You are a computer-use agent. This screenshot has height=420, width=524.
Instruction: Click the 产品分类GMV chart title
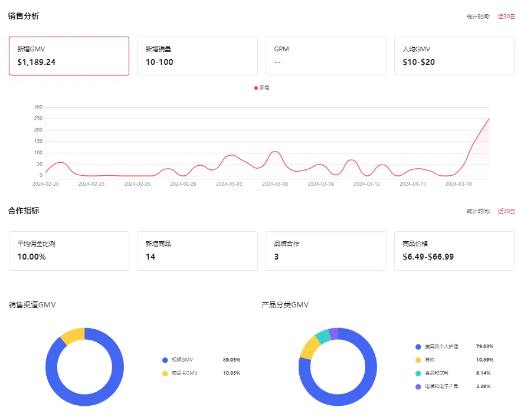285,305
